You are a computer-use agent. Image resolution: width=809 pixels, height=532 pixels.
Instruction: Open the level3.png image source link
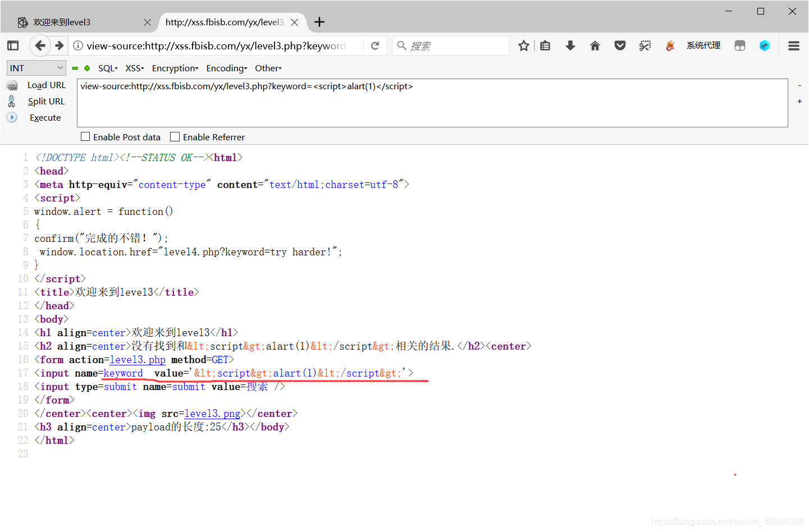(212, 414)
